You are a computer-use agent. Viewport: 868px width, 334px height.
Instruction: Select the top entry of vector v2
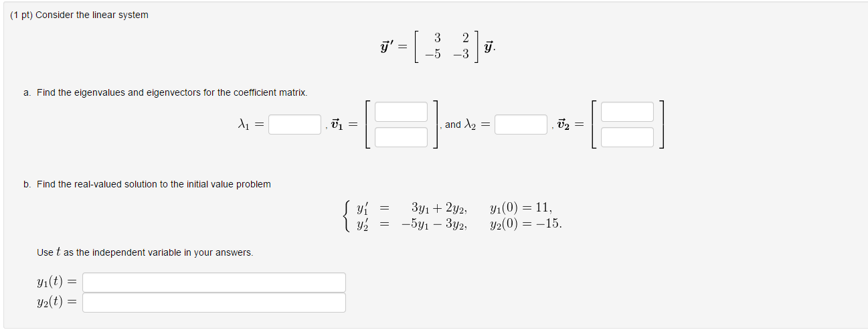click(x=627, y=112)
